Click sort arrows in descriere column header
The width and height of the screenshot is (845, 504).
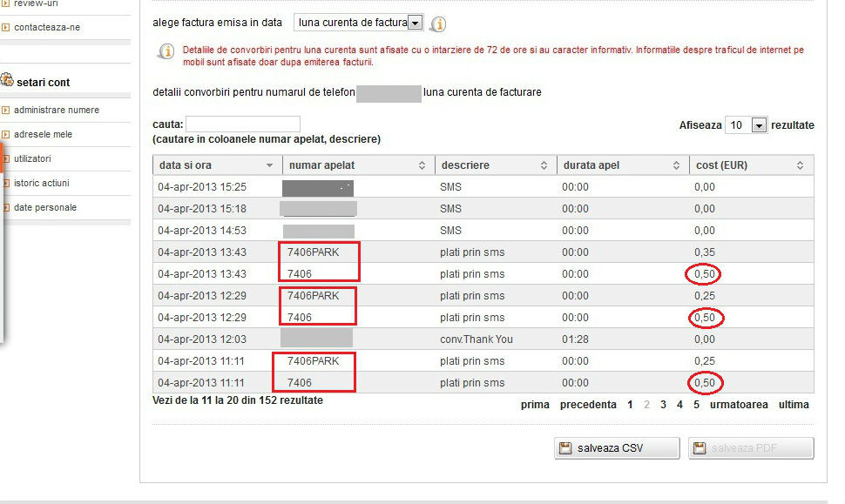pyautogui.click(x=544, y=165)
